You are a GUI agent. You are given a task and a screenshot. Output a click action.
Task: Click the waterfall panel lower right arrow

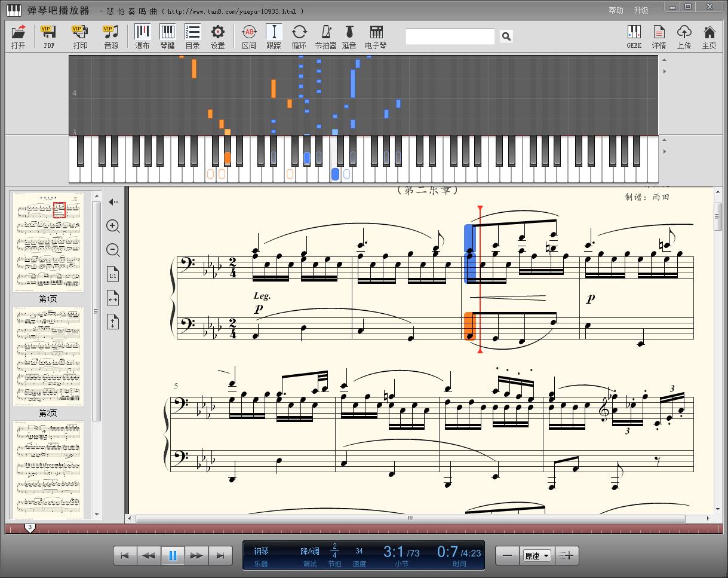(x=665, y=71)
